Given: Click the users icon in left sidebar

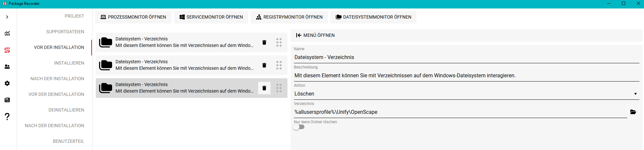Looking at the screenshot, I should (7, 67).
